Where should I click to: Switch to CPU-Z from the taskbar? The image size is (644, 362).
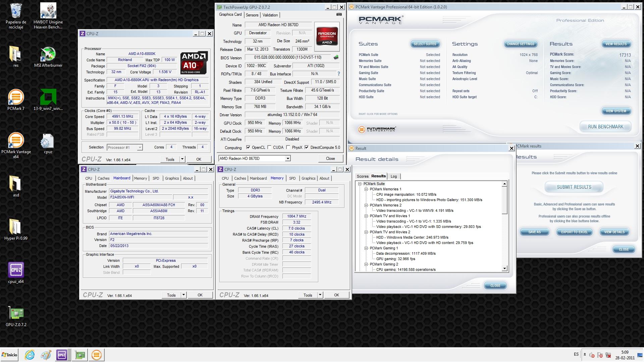coord(62,355)
